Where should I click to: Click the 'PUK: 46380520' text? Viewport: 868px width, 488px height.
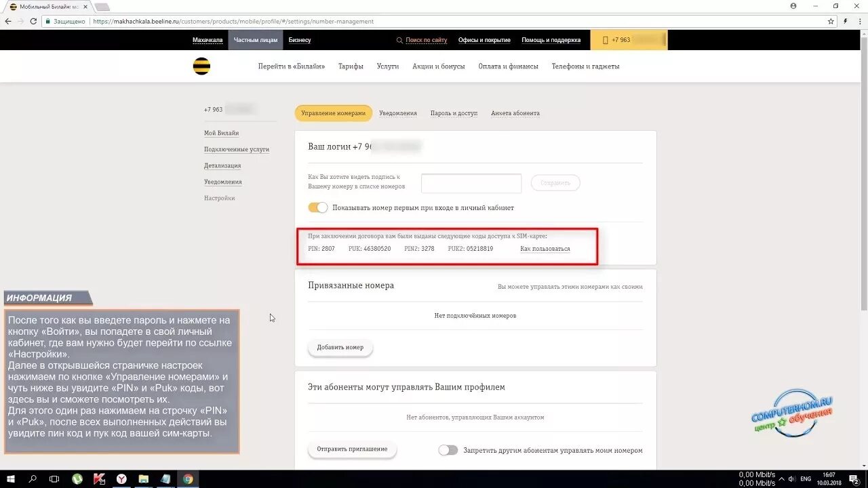tap(370, 249)
